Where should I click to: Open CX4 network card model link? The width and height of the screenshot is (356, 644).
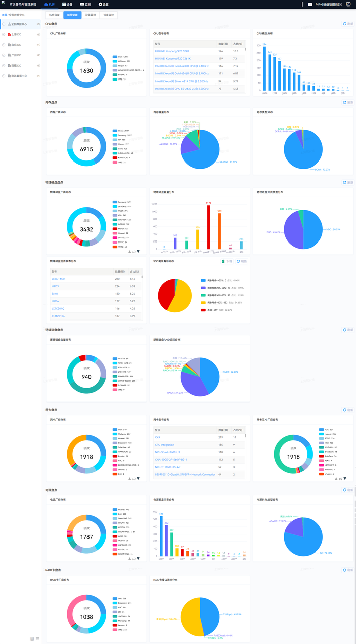click(158, 437)
